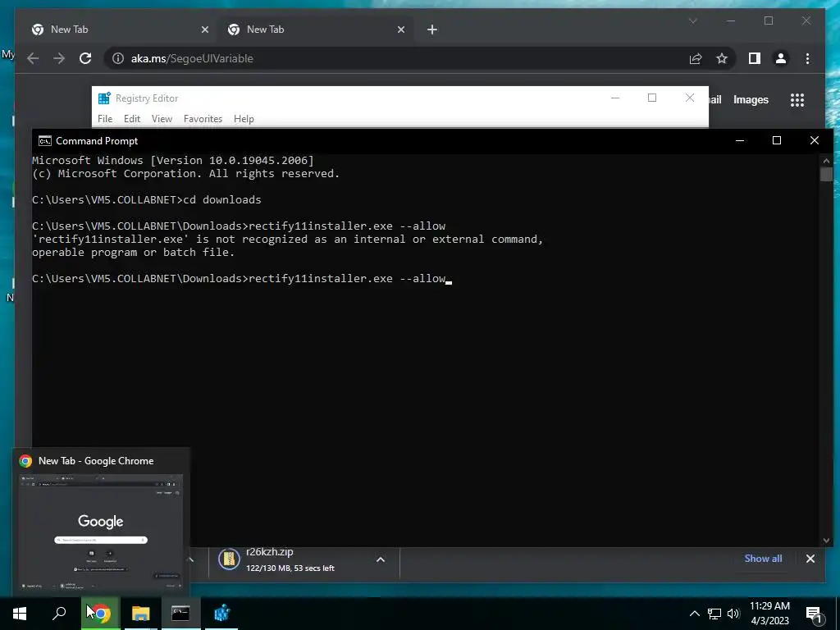840x630 pixels.
Task: Open Registry Editor Edit menu
Action: pos(132,119)
